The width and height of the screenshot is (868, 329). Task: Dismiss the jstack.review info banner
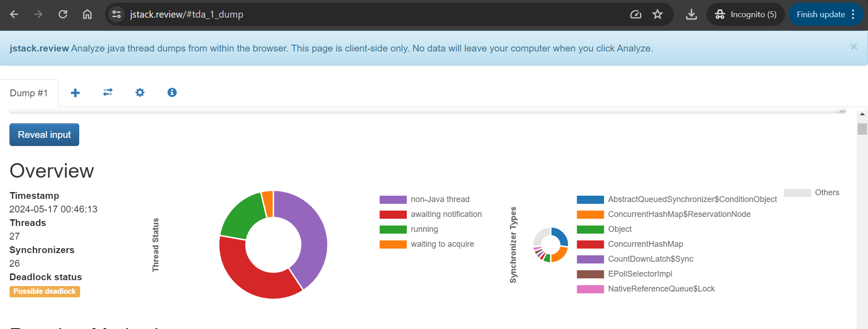[854, 47]
